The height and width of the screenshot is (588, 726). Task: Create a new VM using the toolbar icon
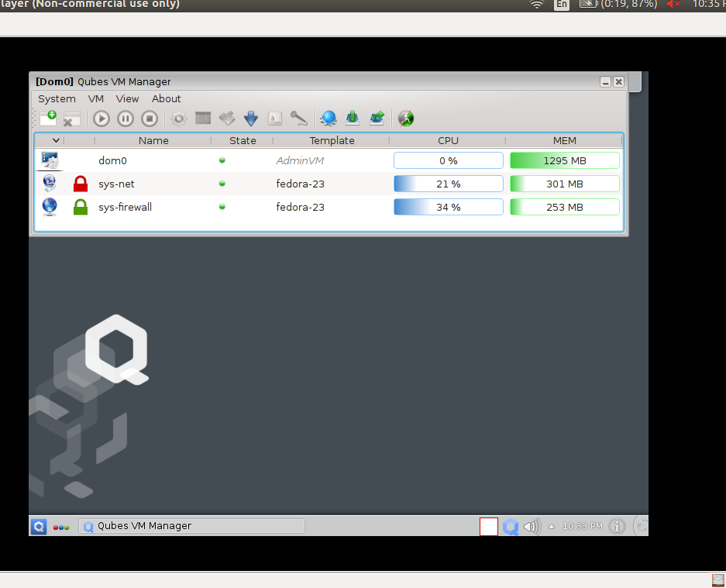pyautogui.click(x=46, y=118)
